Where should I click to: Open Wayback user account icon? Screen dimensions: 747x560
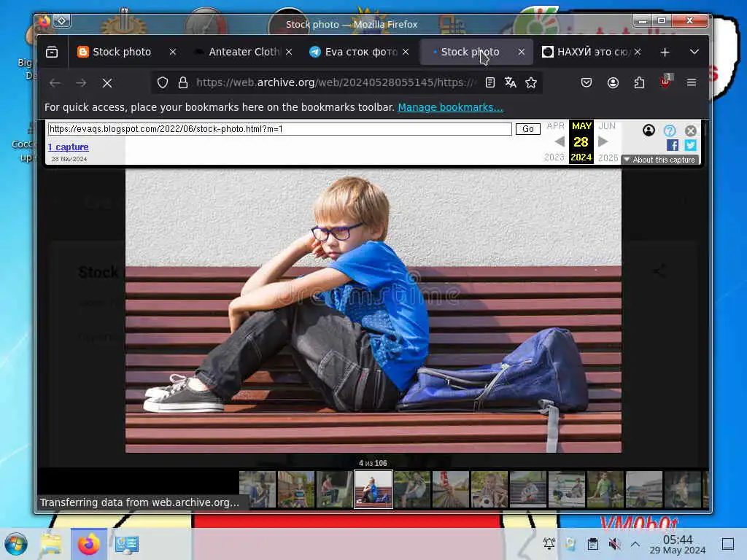tap(649, 130)
